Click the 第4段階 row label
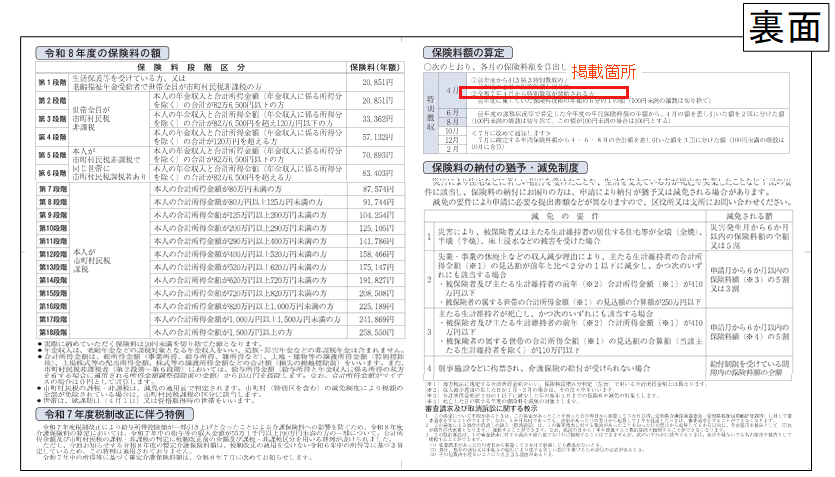Viewport: 835px width, 477px height. tap(52, 137)
